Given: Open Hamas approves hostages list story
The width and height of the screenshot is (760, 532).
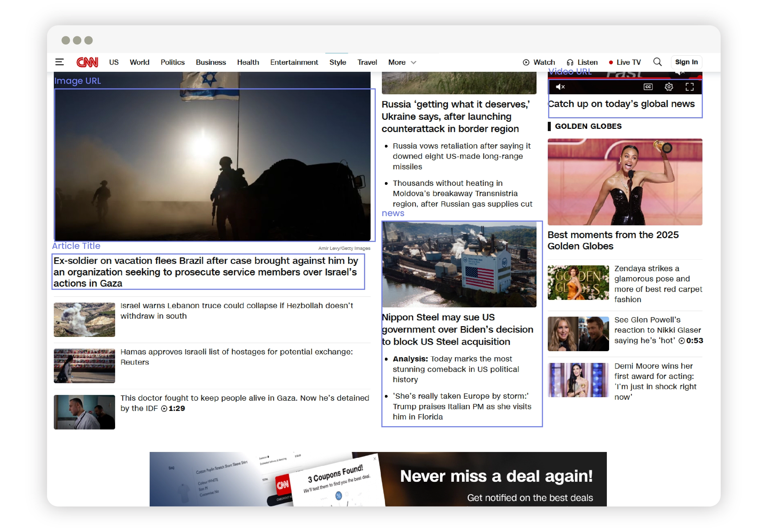Looking at the screenshot, I should (237, 357).
